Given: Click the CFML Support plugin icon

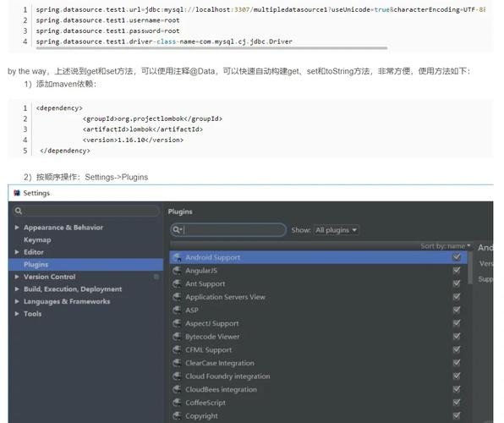Looking at the screenshot, I should click(177, 349).
